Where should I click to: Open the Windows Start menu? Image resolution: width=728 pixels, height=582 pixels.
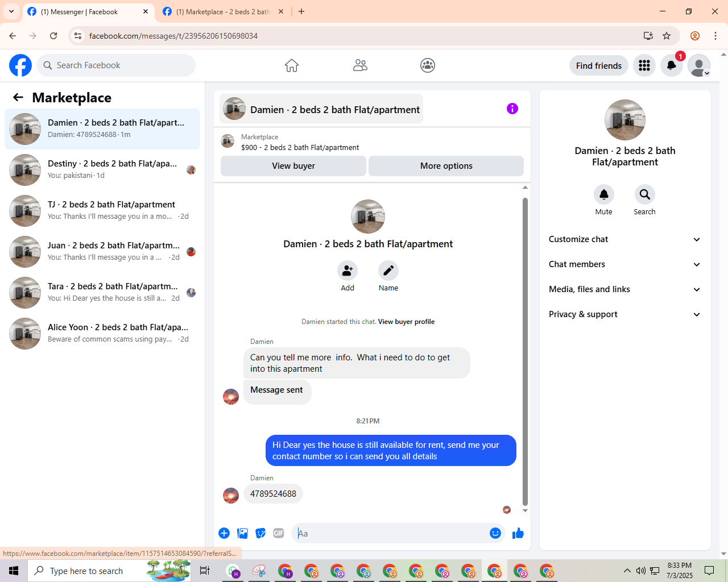pos(14,571)
